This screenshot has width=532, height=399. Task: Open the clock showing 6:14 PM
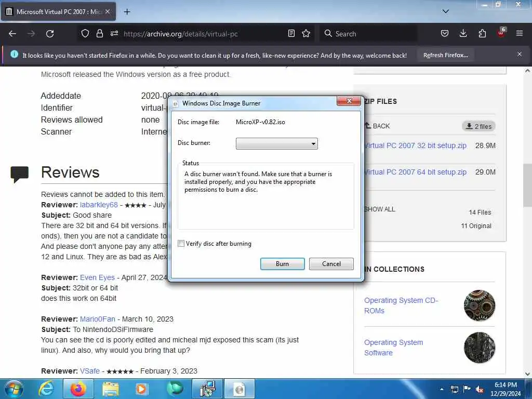click(x=506, y=389)
